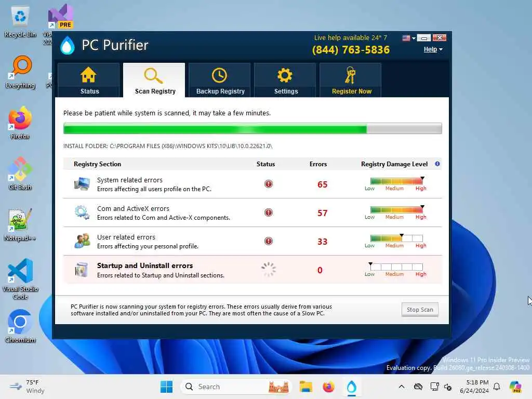
Task: Select the User related errors title
Action: 126,237
